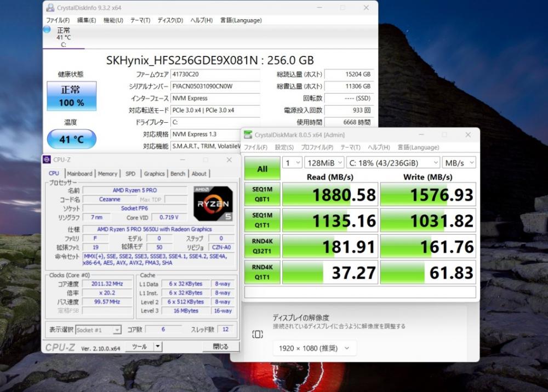Select the C: disk entry showing 正常 41 °C
Viewport: 548px width, 392px height.
click(x=63, y=37)
